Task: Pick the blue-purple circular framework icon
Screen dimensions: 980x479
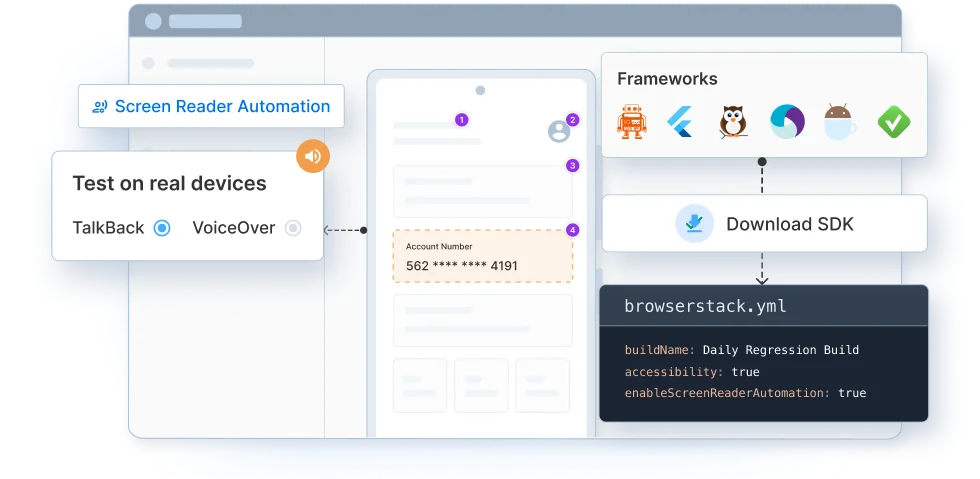Action: tap(787, 122)
